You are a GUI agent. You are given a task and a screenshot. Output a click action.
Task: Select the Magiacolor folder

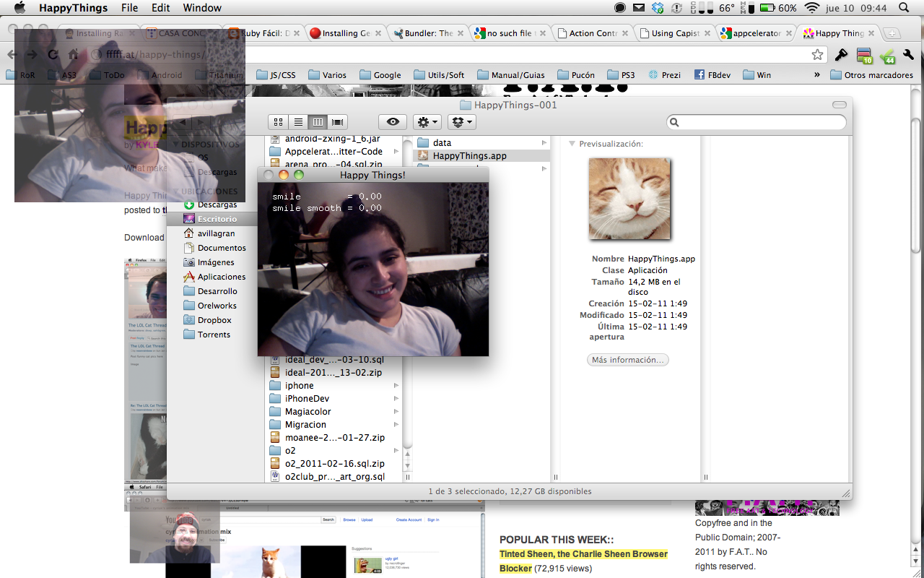pyautogui.click(x=335, y=412)
